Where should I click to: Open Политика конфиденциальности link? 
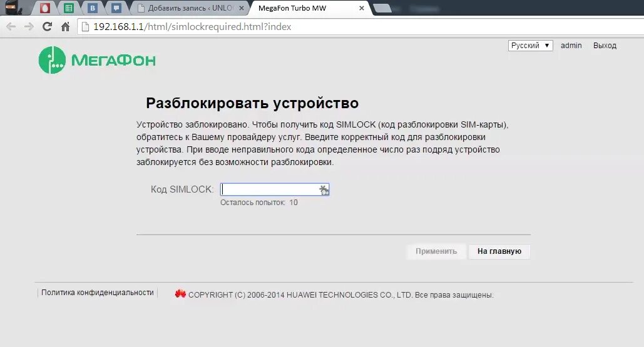[x=98, y=293]
